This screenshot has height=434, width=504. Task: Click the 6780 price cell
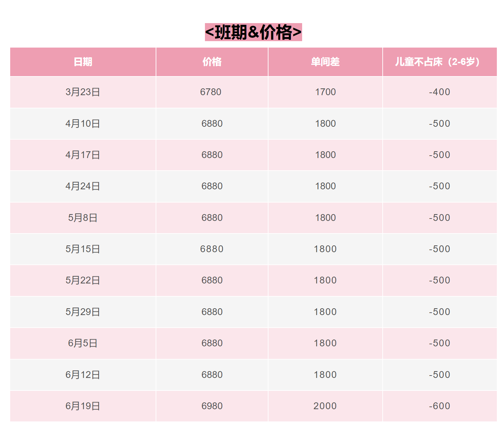(x=212, y=92)
